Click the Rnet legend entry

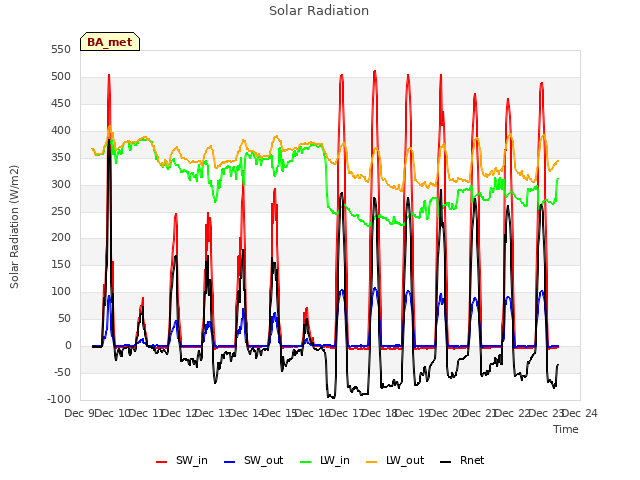(462, 460)
